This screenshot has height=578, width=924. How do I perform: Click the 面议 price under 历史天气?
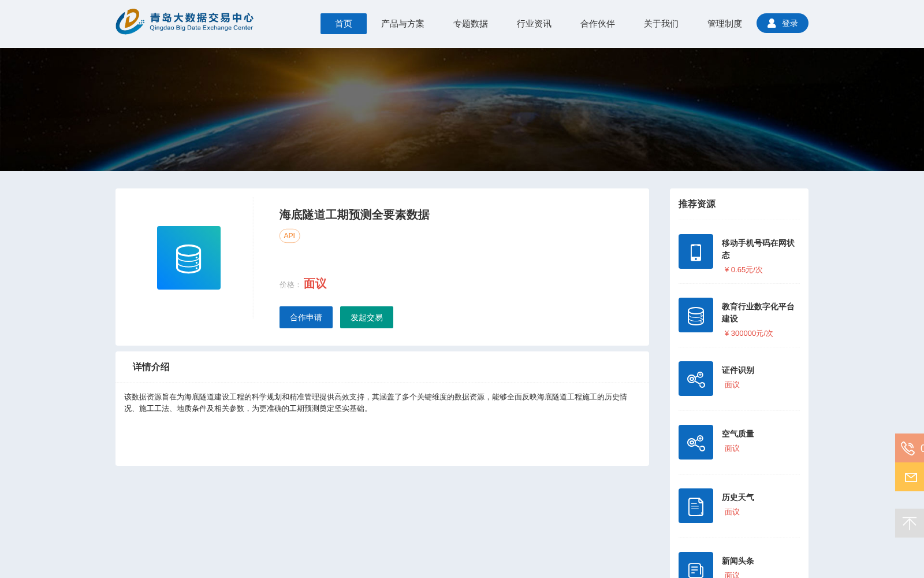pyautogui.click(x=732, y=512)
